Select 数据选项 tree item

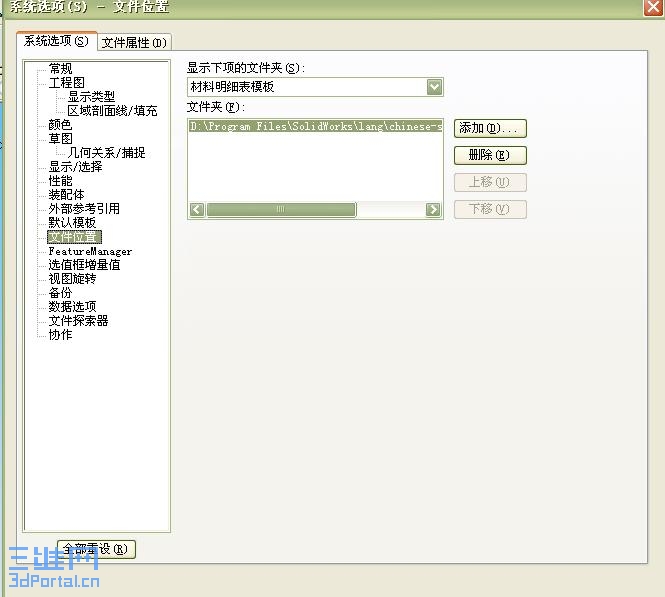coord(72,307)
